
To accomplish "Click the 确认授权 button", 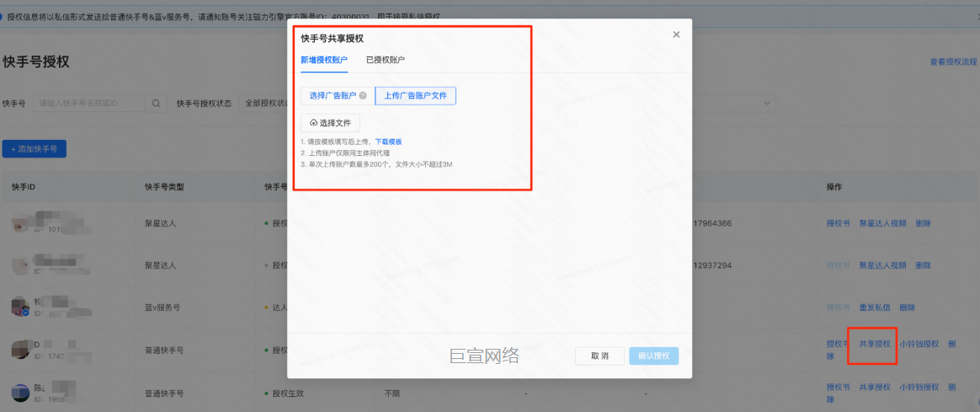I will click(x=653, y=356).
